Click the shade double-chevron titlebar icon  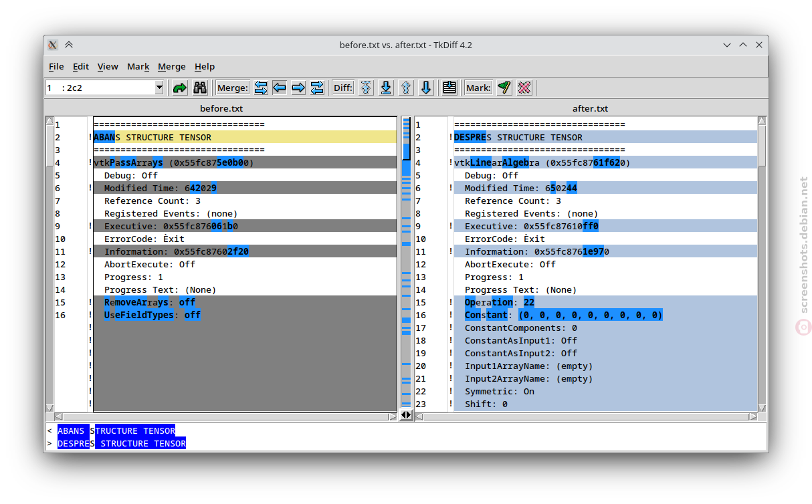[69, 45]
